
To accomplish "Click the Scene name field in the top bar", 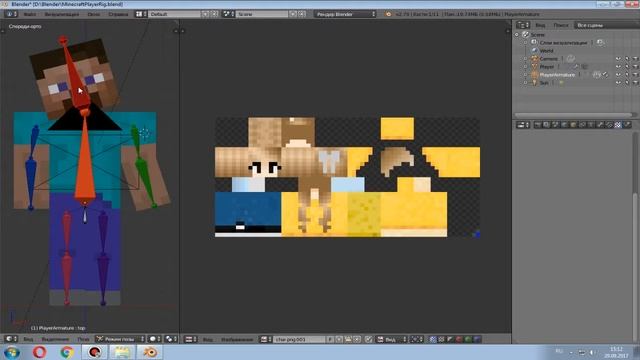I will pyautogui.click(x=262, y=14).
